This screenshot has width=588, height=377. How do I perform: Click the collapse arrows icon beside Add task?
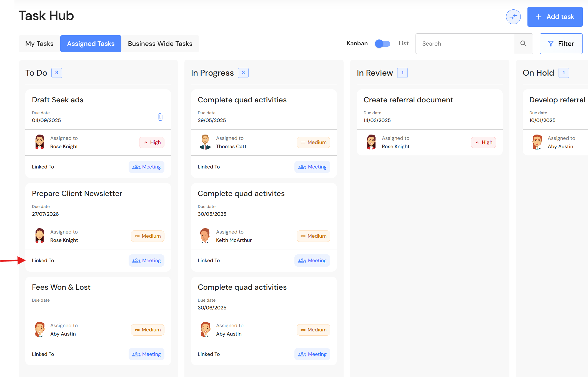513,17
